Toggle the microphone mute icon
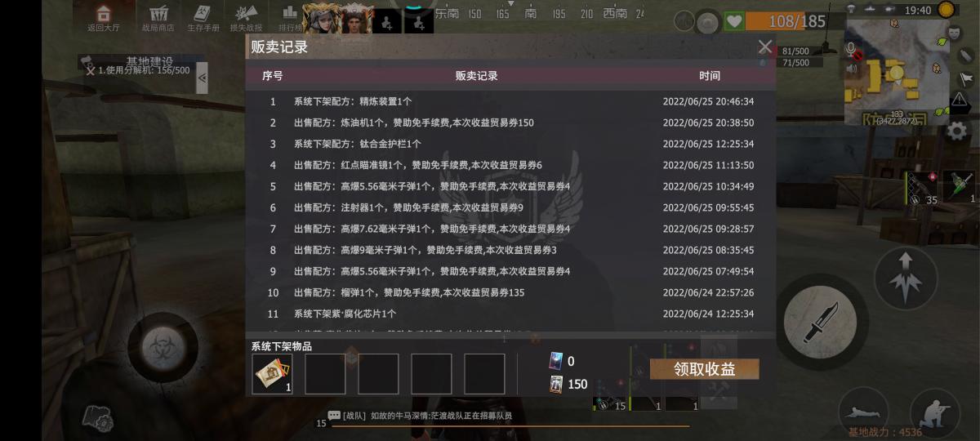 pos(852,51)
